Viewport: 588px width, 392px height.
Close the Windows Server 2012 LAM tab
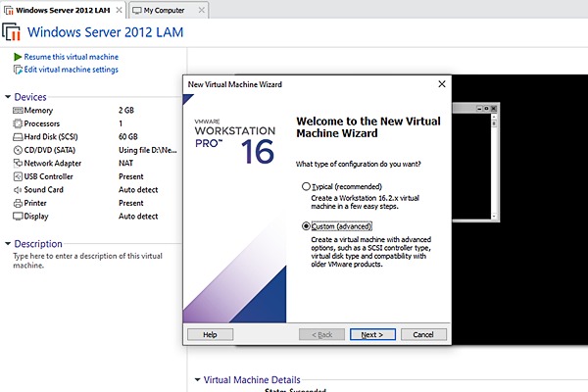click(x=119, y=10)
